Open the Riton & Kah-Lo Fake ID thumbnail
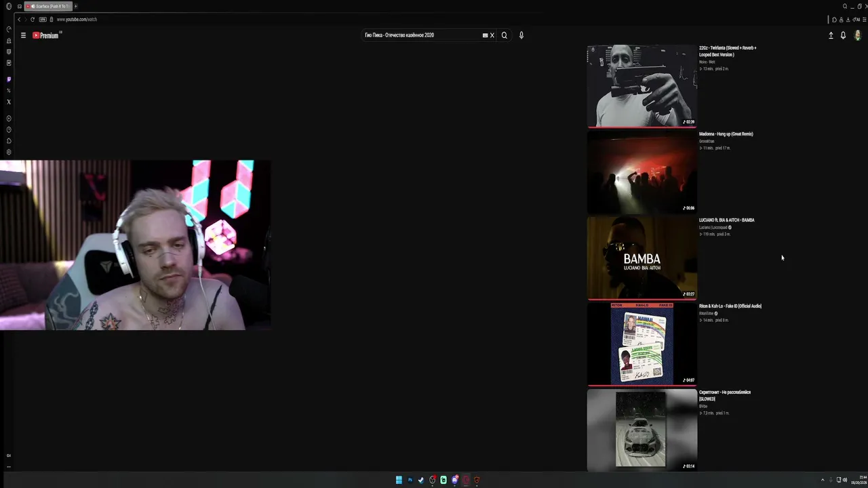Image resolution: width=868 pixels, height=488 pixels. [642, 344]
